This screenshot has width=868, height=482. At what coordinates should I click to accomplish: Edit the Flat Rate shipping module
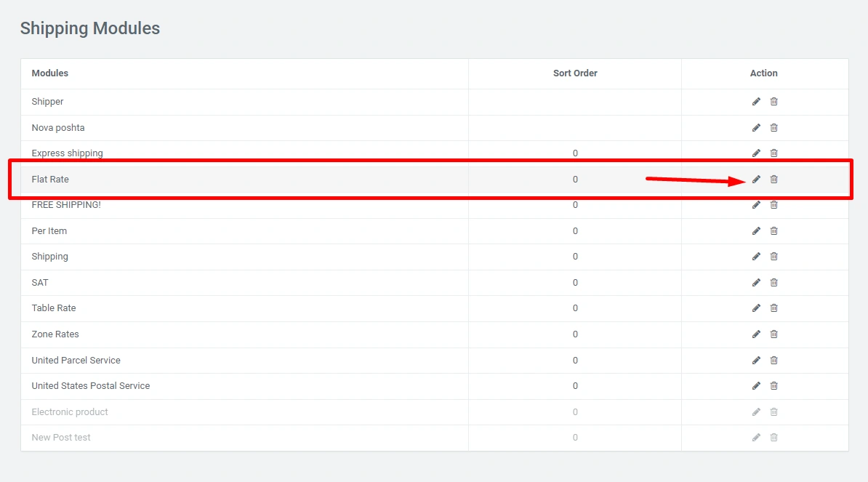[756, 180]
